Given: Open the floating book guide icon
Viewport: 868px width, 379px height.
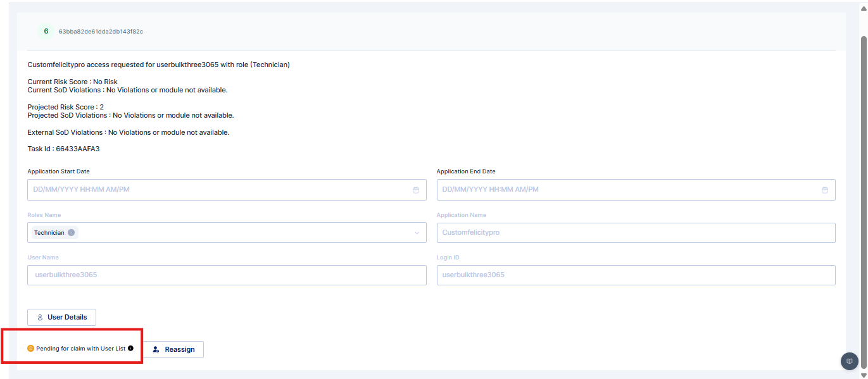Looking at the screenshot, I should tap(849, 361).
